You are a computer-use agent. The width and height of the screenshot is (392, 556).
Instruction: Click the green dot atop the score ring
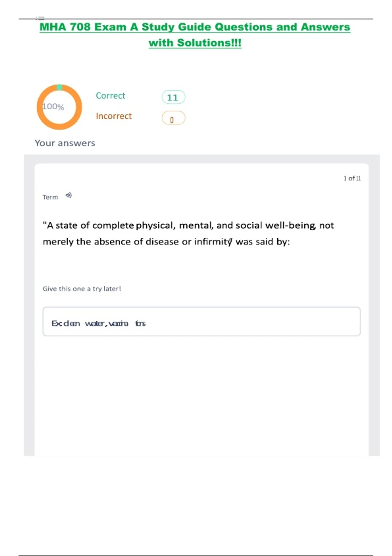coord(59,87)
